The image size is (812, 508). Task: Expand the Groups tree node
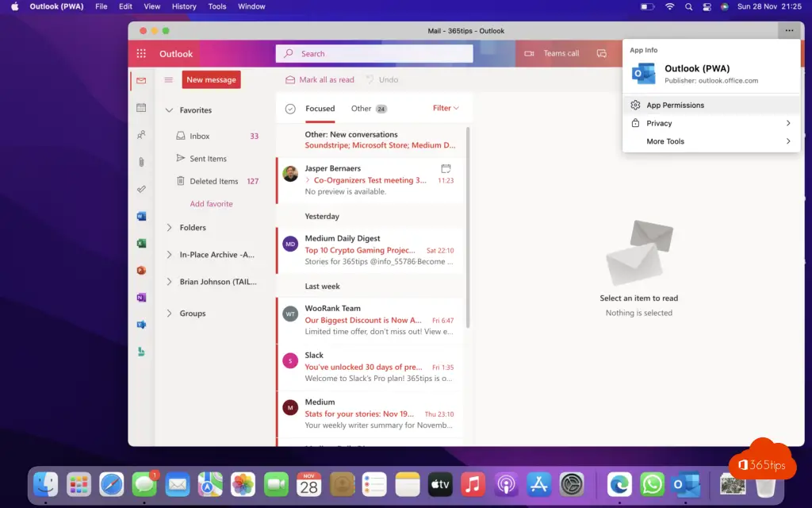pyautogui.click(x=169, y=313)
